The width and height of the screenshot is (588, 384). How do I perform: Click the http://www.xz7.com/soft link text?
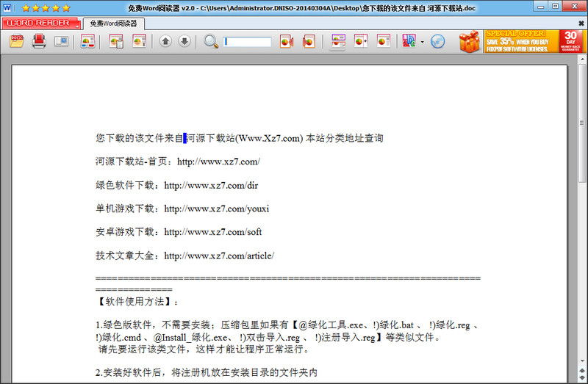click(x=213, y=232)
